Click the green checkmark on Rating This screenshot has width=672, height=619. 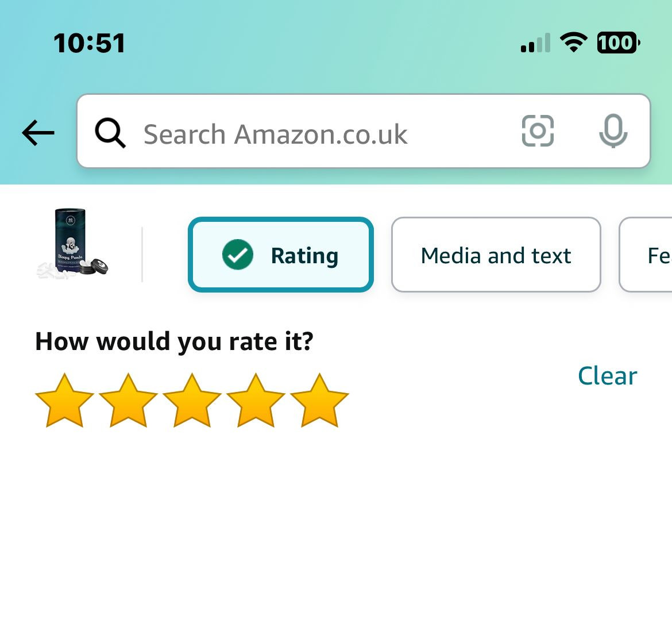tap(237, 255)
